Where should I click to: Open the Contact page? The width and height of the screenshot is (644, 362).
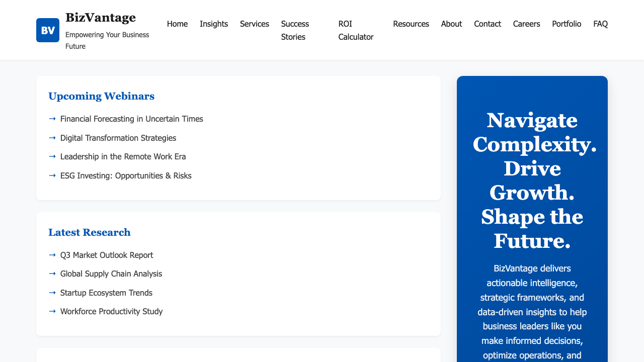click(x=488, y=24)
